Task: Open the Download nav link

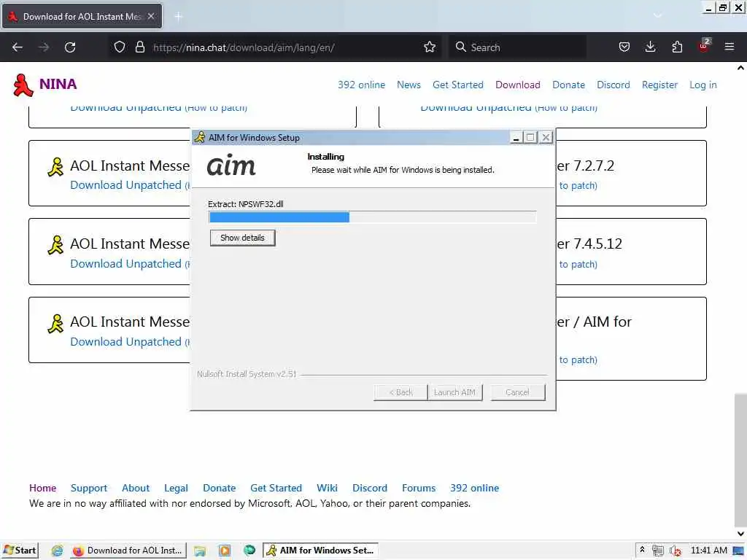Action: 518,85
